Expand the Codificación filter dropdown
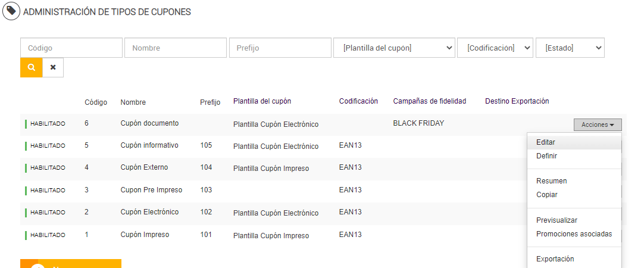The height and width of the screenshot is (268, 644). coord(495,48)
